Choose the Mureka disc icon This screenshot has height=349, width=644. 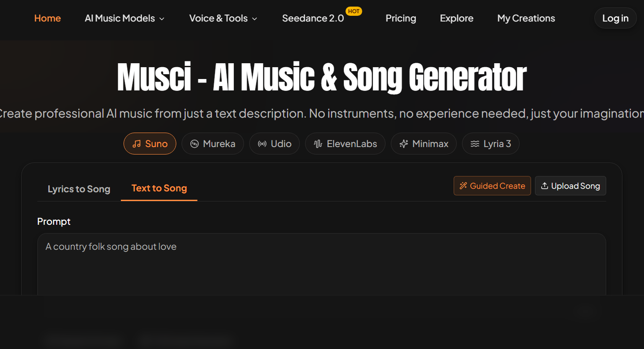194,144
